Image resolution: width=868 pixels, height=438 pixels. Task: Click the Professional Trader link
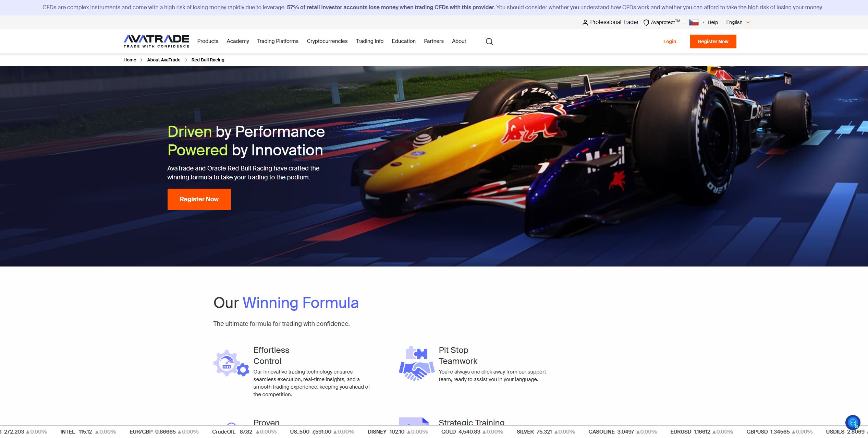(x=614, y=22)
